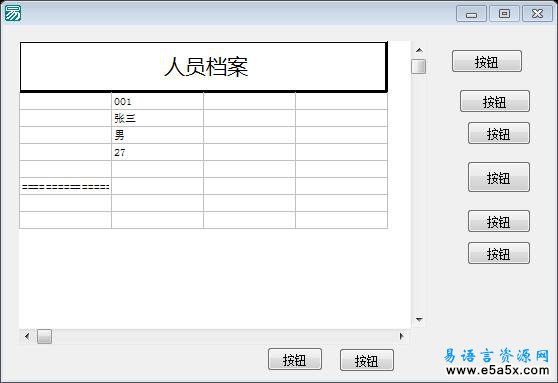This screenshot has width=558, height=383.
Task: Click the 按钮 button nearest the 易语言资源网 watermark
Action: (x=367, y=360)
